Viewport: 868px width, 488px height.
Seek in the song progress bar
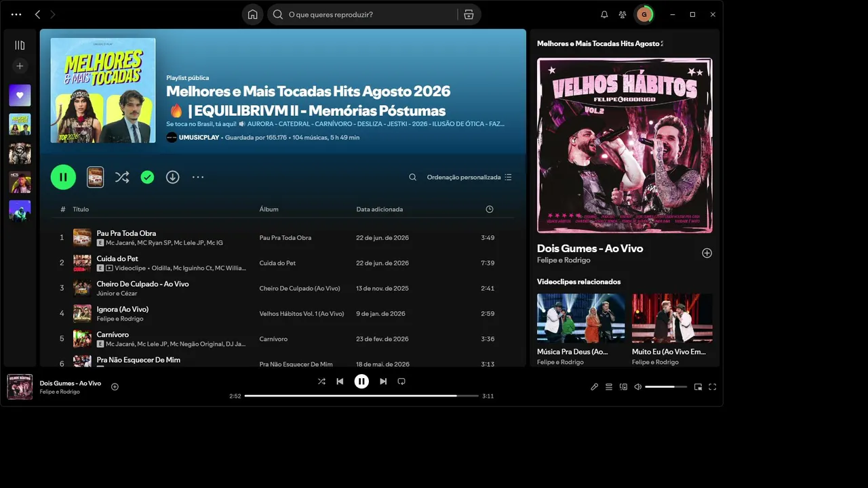pyautogui.click(x=361, y=396)
